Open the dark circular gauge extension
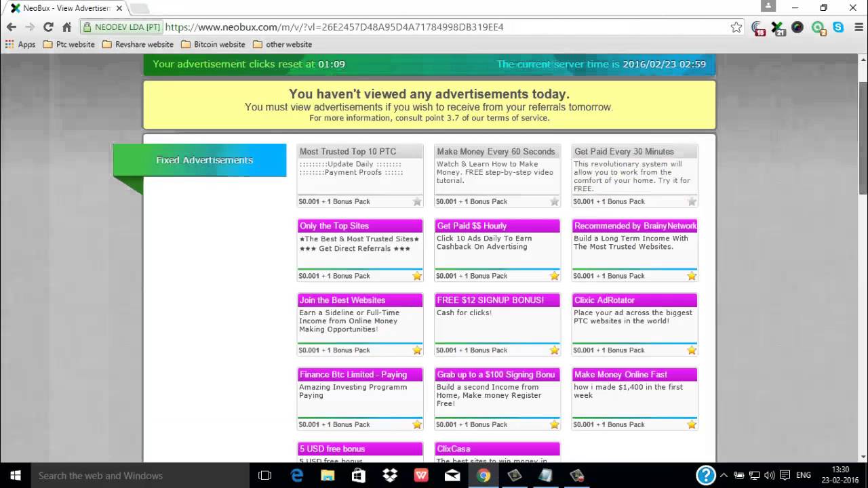This screenshot has height=488, width=868. pos(797,27)
